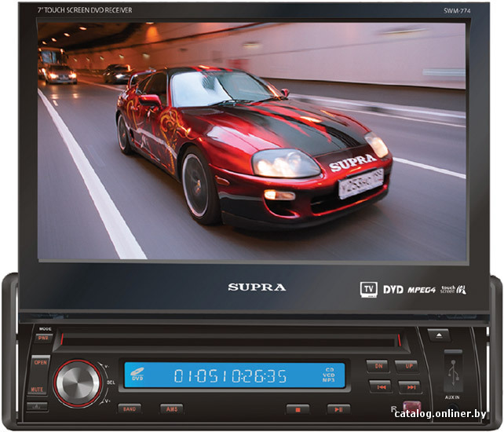Tap the AMS button
The width and height of the screenshot is (504, 432).
point(172,409)
